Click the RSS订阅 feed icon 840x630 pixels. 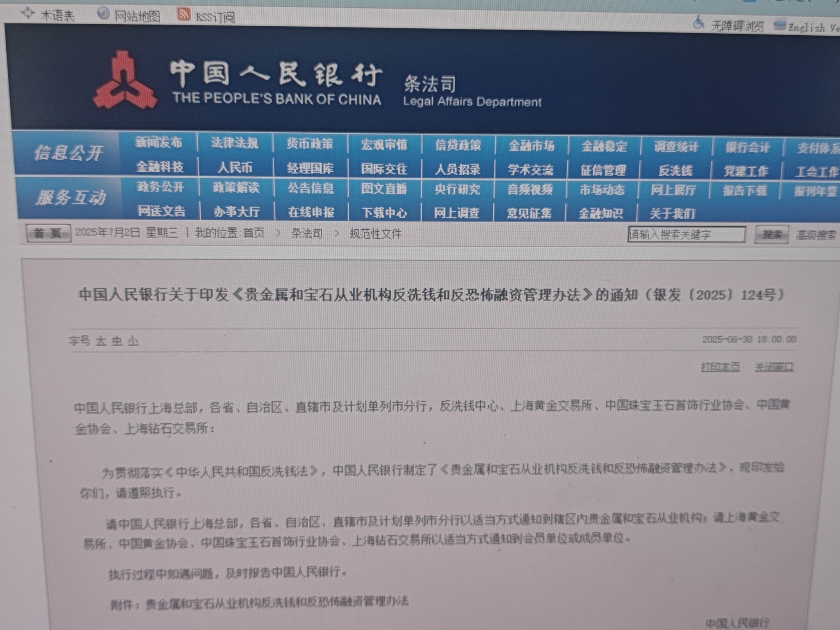183,15
